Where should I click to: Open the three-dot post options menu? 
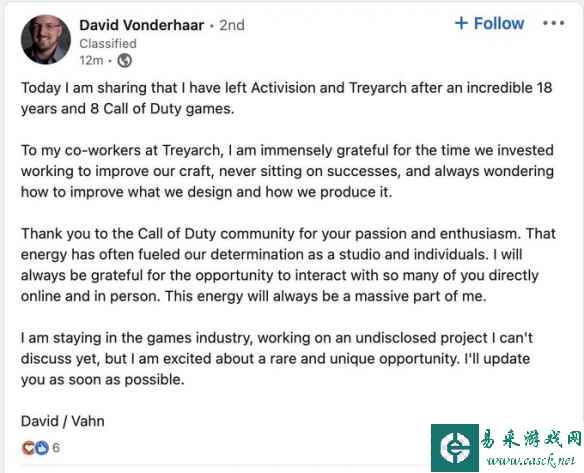(x=553, y=23)
